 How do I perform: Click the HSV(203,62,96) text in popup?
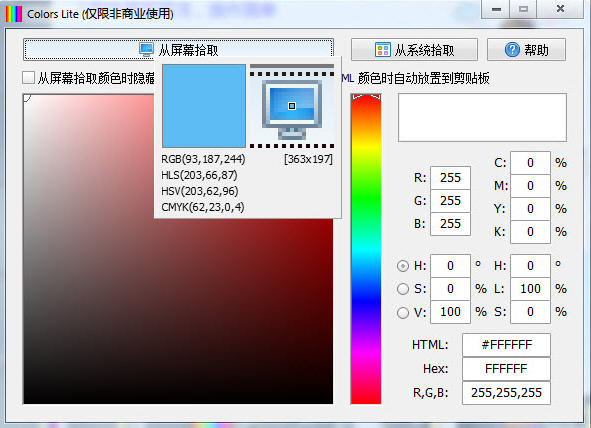point(200,191)
